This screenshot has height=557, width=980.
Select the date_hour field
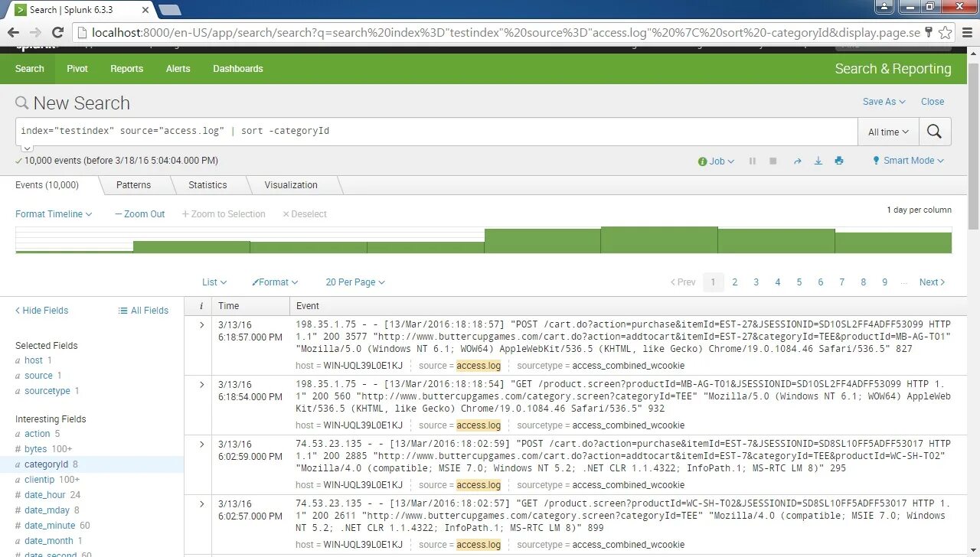pos(45,495)
